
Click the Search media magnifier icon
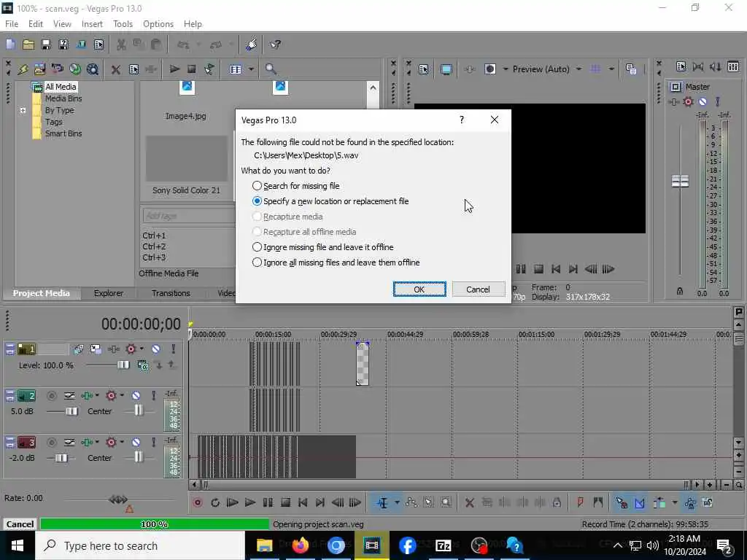click(271, 69)
